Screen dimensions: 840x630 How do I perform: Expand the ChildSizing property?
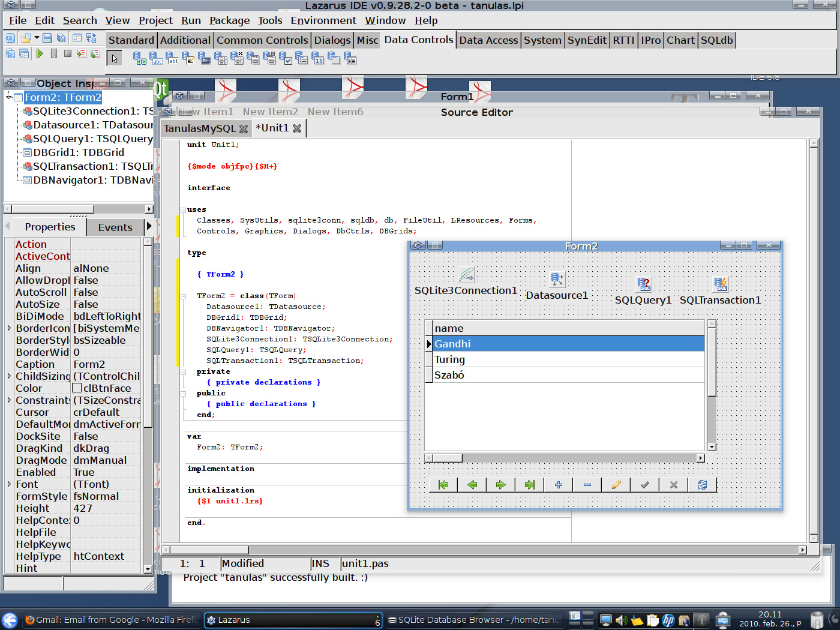click(9, 376)
